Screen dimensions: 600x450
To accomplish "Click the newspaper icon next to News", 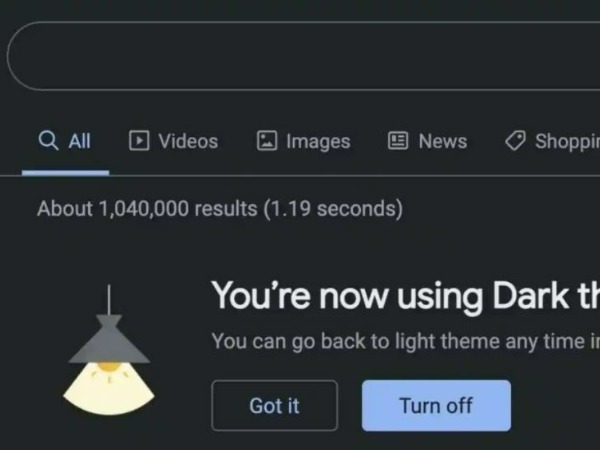I will tap(398, 140).
